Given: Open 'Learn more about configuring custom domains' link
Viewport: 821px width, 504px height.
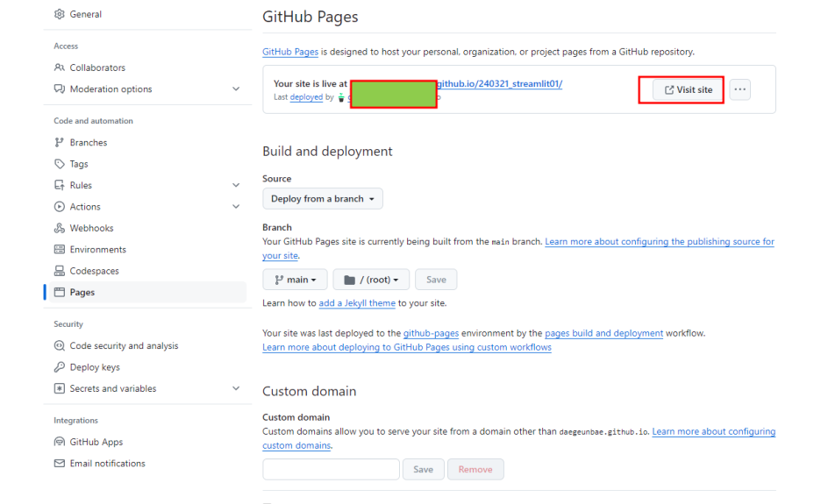Looking at the screenshot, I should pos(714,432).
